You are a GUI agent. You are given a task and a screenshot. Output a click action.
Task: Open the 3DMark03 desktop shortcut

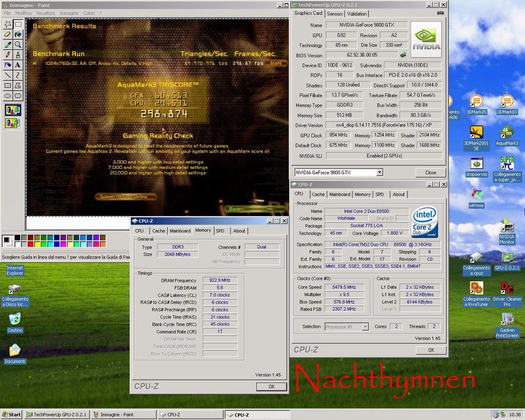[x=507, y=105]
